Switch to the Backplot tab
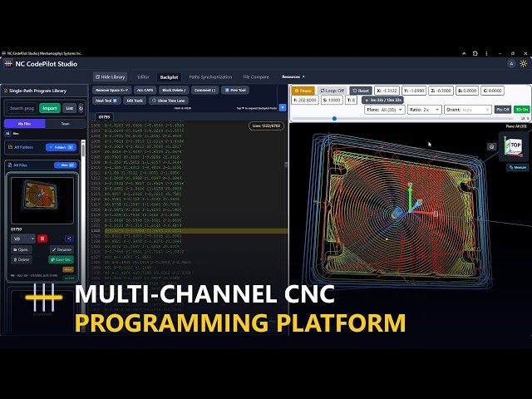 169,77
